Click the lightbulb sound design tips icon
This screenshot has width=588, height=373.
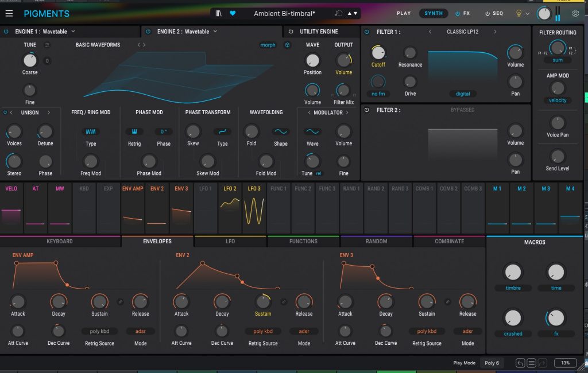tap(520, 13)
